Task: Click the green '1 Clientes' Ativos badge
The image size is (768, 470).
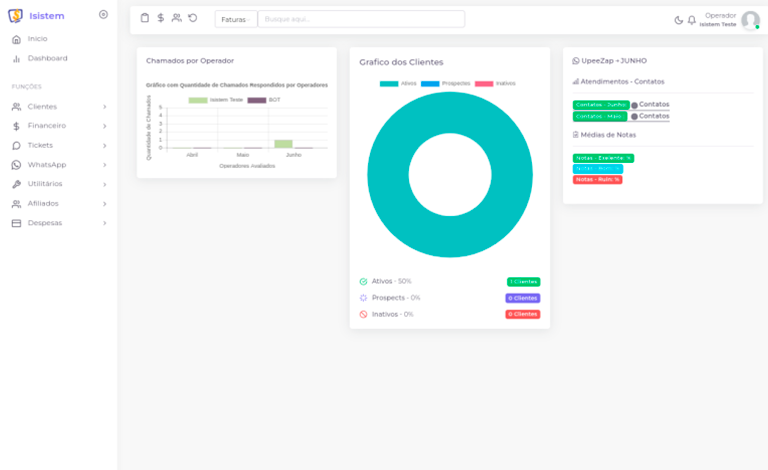Action: [x=523, y=282]
